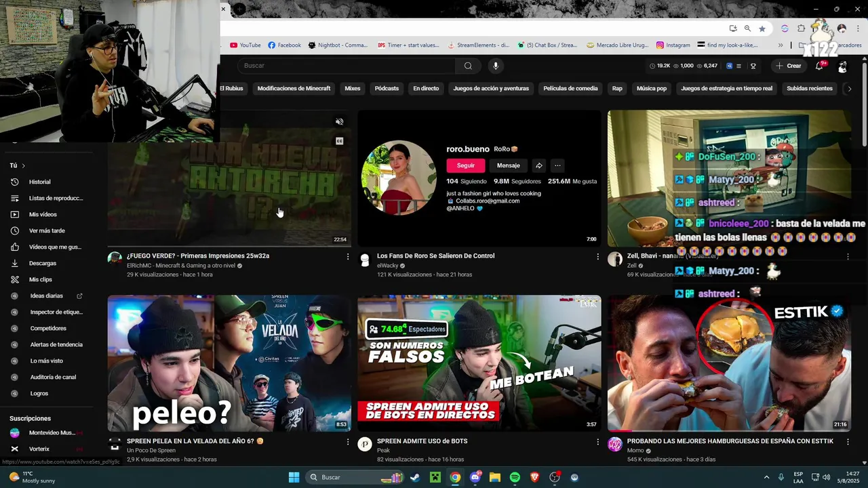
Task: Click the Windows Start button
Action: [x=294, y=477]
